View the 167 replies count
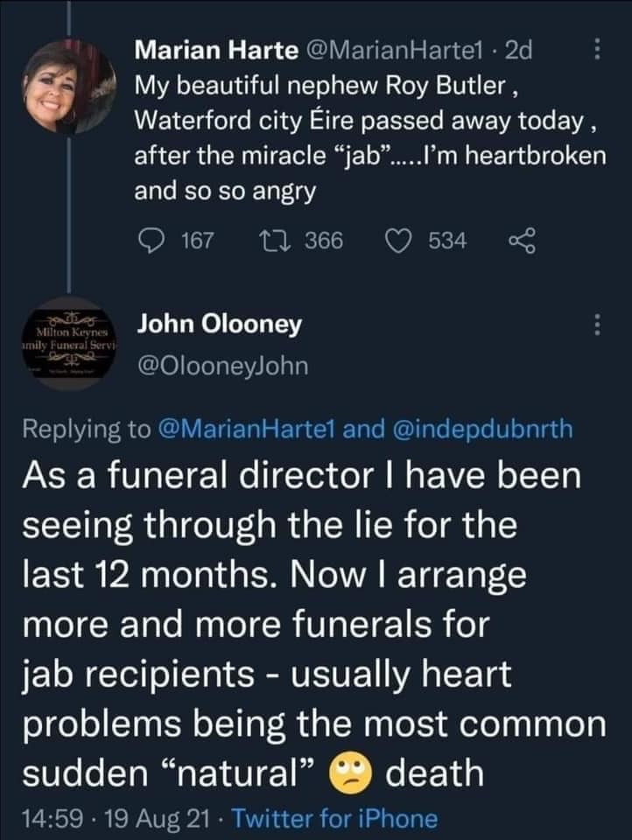Image resolution: width=632 pixels, height=840 pixels. 197,239
